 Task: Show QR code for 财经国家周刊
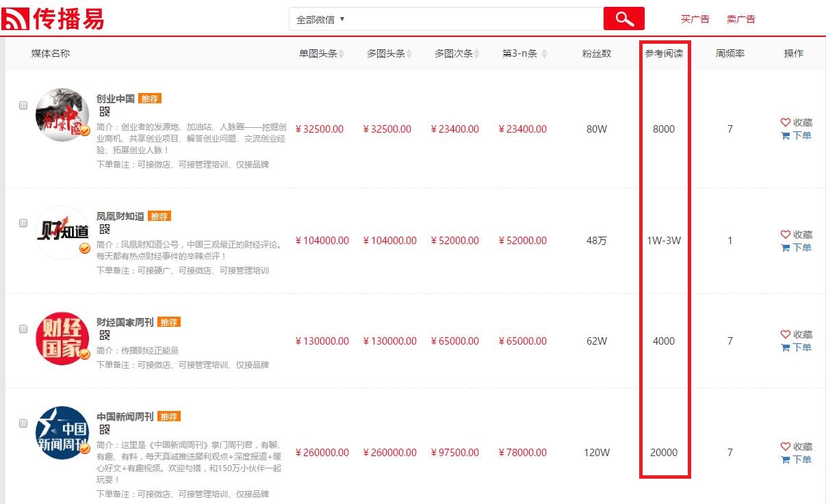click(105, 335)
